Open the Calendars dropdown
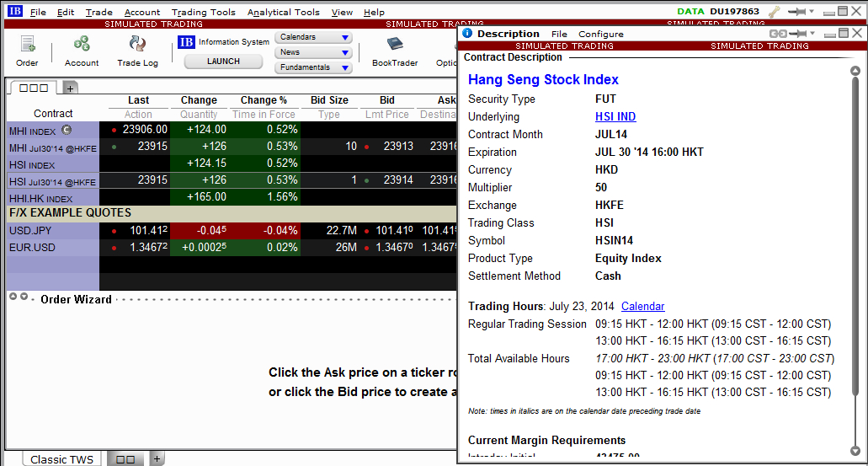Viewport: 868px width, 466px height. point(313,37)
